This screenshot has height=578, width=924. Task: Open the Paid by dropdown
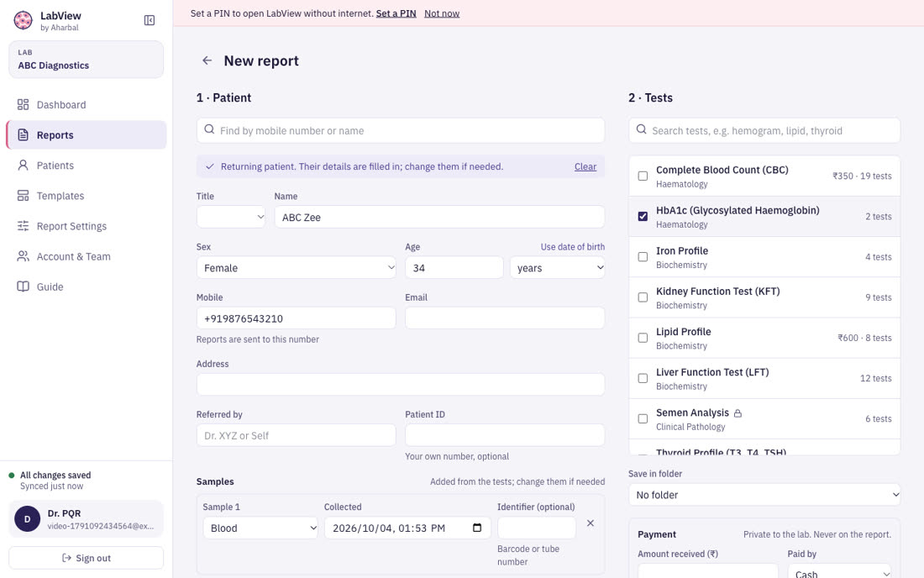coord(840,572)
